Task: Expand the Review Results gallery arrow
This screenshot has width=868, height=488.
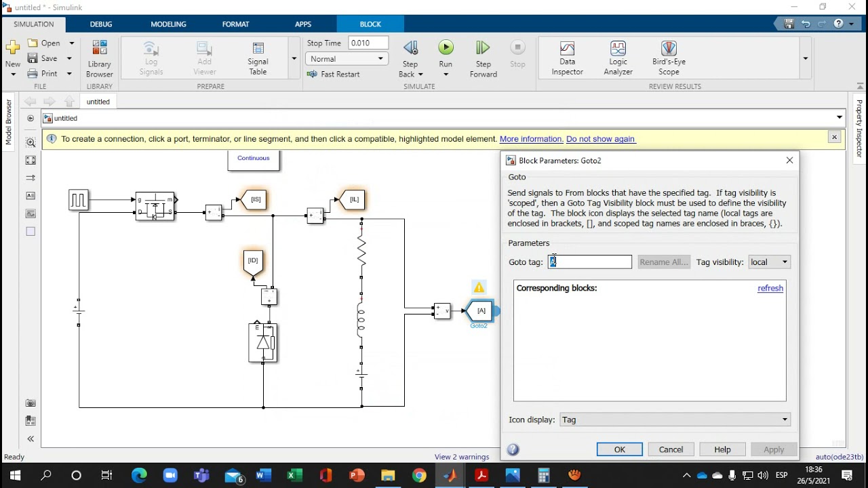Action: [x=805, y=58]
